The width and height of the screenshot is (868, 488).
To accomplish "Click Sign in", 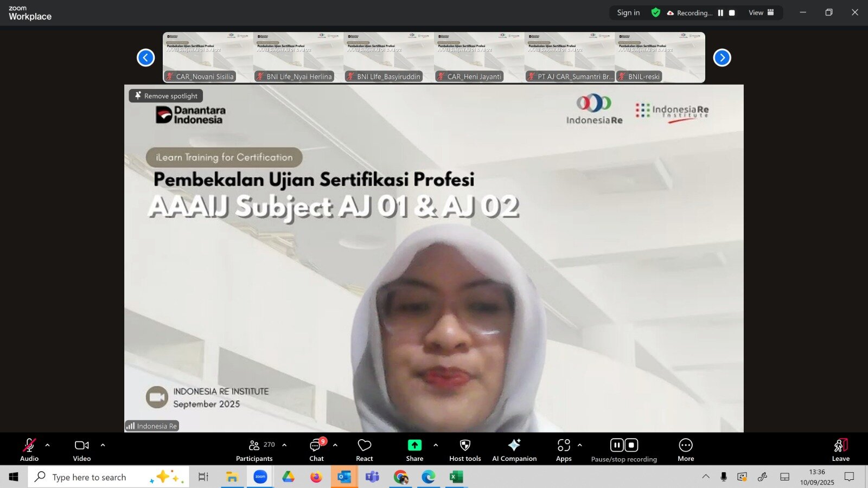I will [627, 12].
